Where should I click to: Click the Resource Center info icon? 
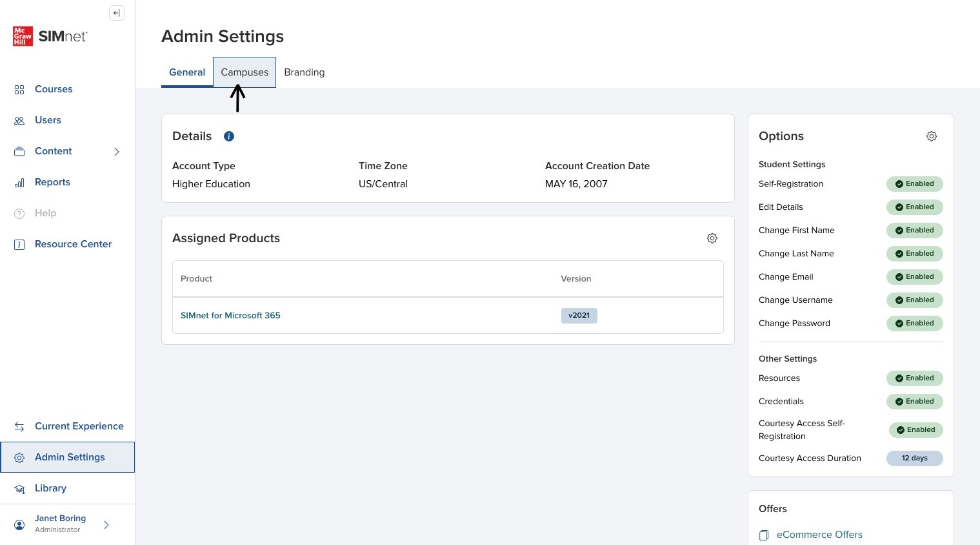coord(19,245)
